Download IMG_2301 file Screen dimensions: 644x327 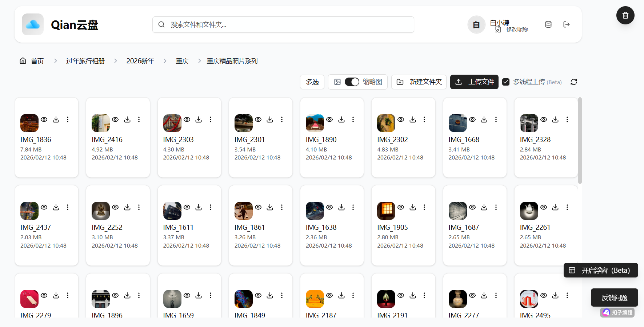(x=270, y=119)
